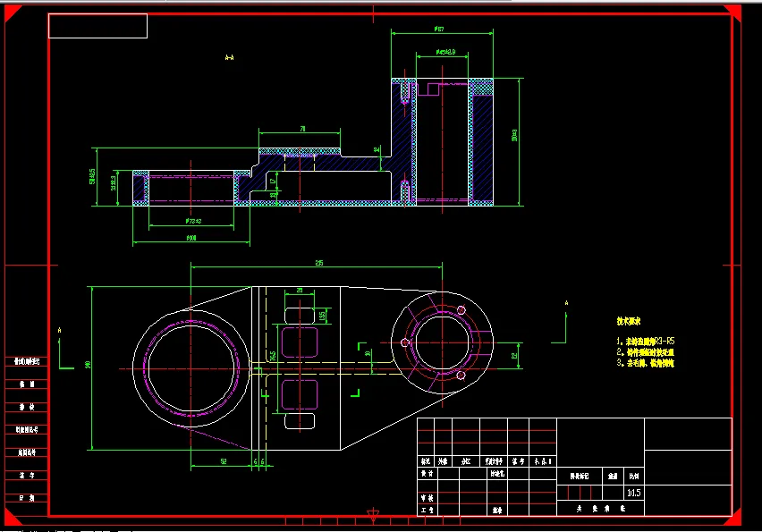Select the 140 vertical dimension in plan view
762x532 pixels.
click(x=88, y=365)
